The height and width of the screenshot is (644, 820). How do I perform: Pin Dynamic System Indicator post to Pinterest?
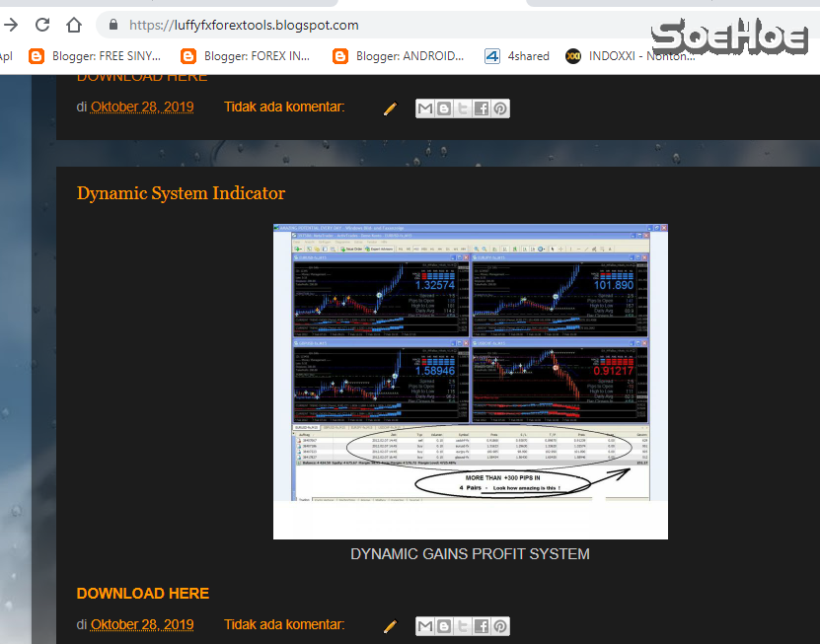(x=500, y=626)
